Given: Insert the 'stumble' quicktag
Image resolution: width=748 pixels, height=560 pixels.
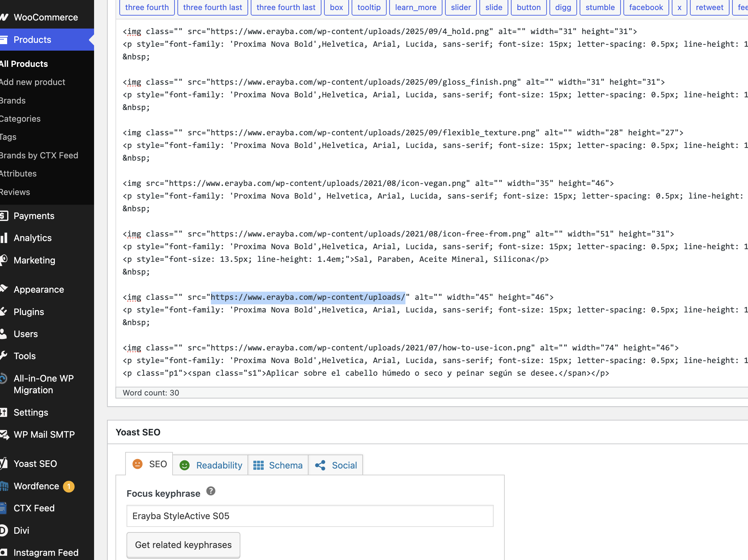Looking at the screenshot, I should pyautogui.click(x=600, y=7).
